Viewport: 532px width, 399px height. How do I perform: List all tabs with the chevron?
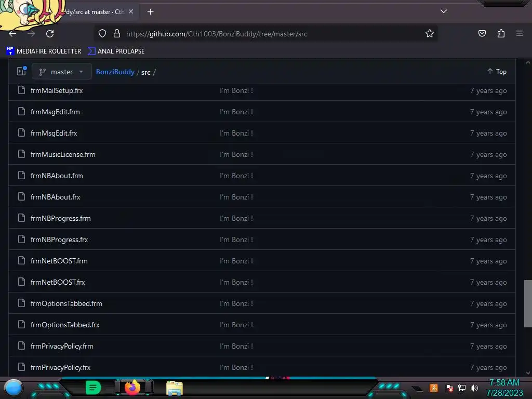pos(444,11)
